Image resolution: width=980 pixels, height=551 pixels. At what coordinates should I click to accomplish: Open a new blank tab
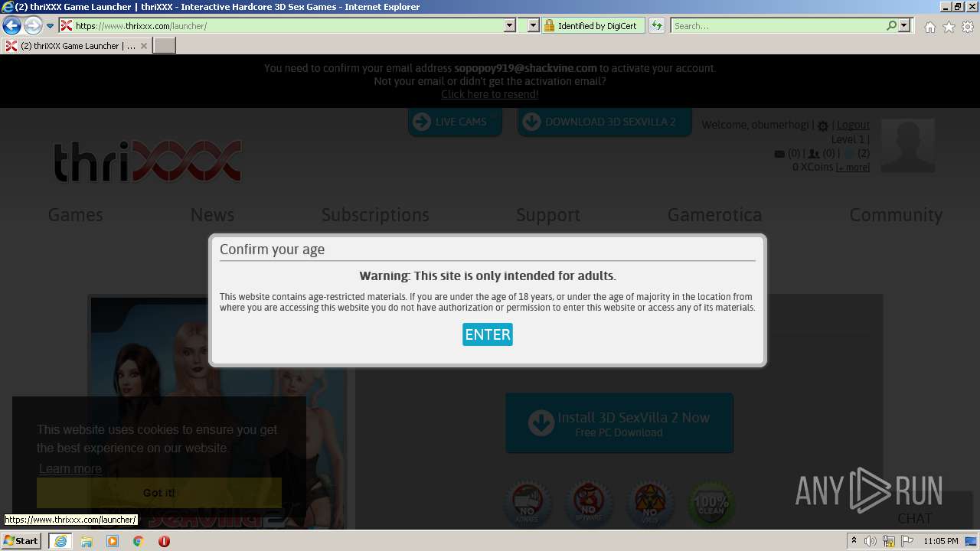click(x=165, y=46)
